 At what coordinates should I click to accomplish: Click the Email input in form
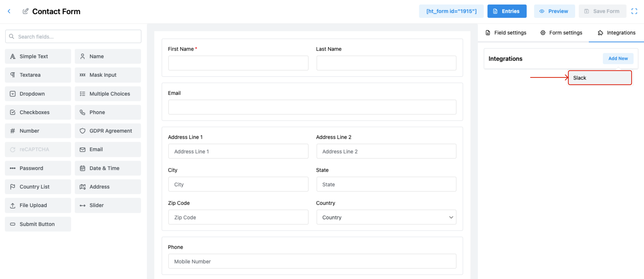[x=312, y=107]
